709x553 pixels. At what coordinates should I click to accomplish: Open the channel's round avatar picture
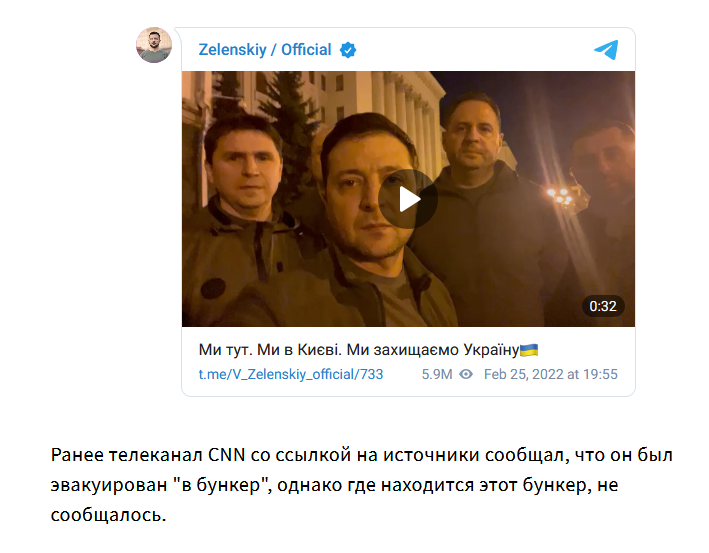pos(154,45)
